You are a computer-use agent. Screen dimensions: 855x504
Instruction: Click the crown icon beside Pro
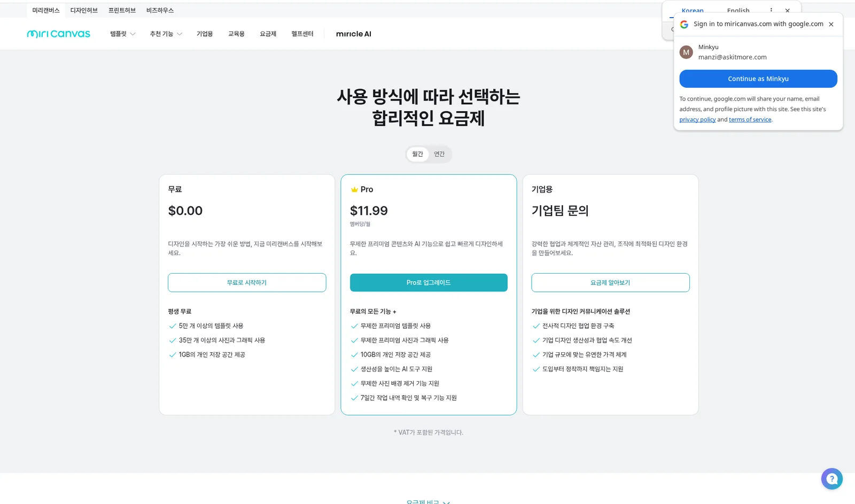coord(354,190)
